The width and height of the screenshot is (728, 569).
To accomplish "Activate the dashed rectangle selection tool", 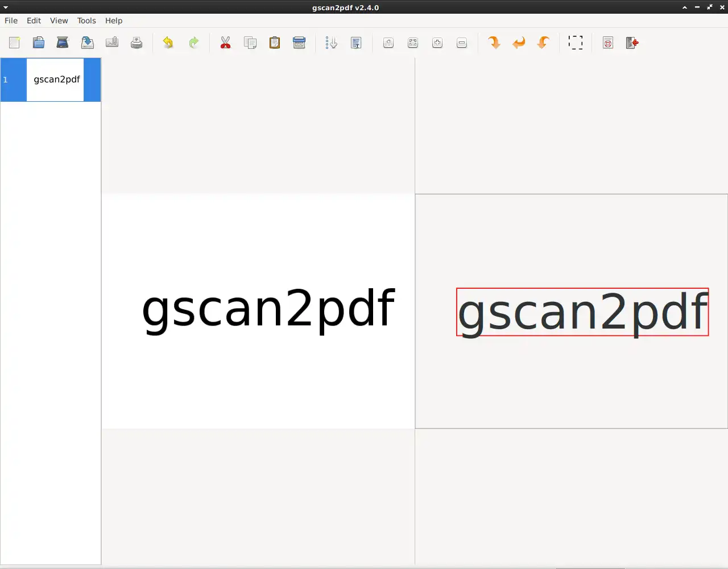I will (x=576, y=43).
